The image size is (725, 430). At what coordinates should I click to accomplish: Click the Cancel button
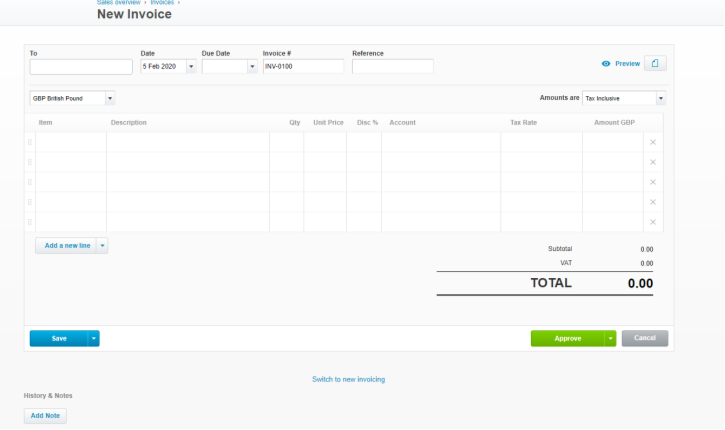[x=645, y=338]
